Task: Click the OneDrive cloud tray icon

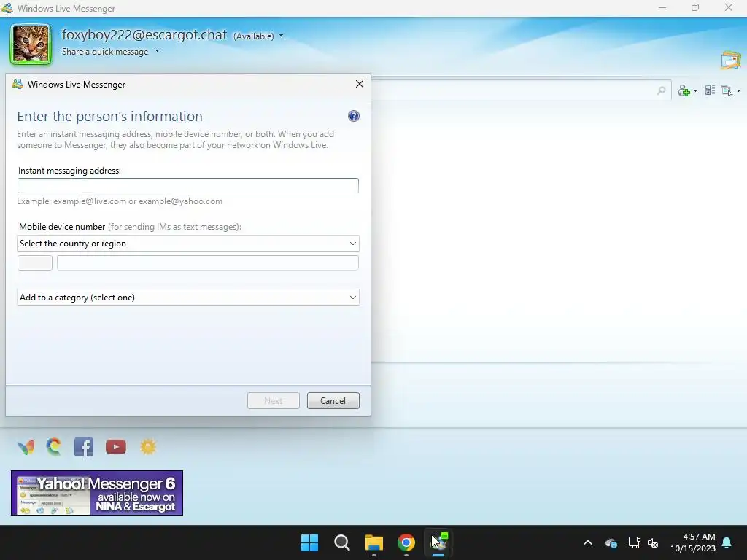Action: tap(611, 542)
